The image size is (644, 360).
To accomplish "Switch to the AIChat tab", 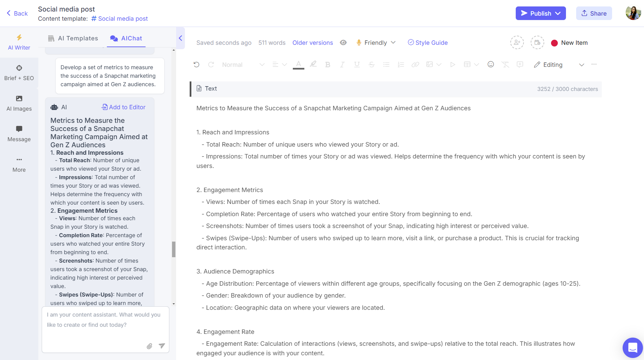I will pyautogui.click(x=126, y=38).
